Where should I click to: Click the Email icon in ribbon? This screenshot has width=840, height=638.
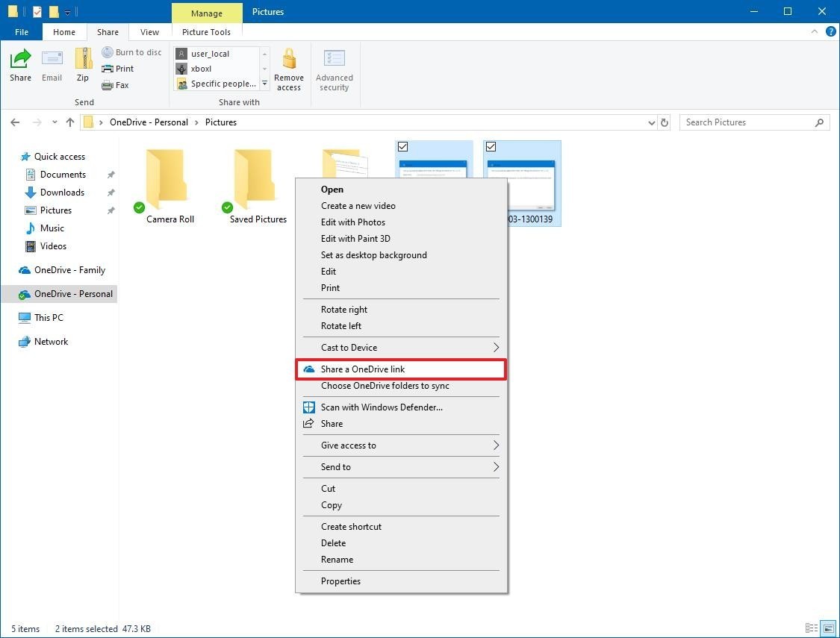[x=52, y=57]
